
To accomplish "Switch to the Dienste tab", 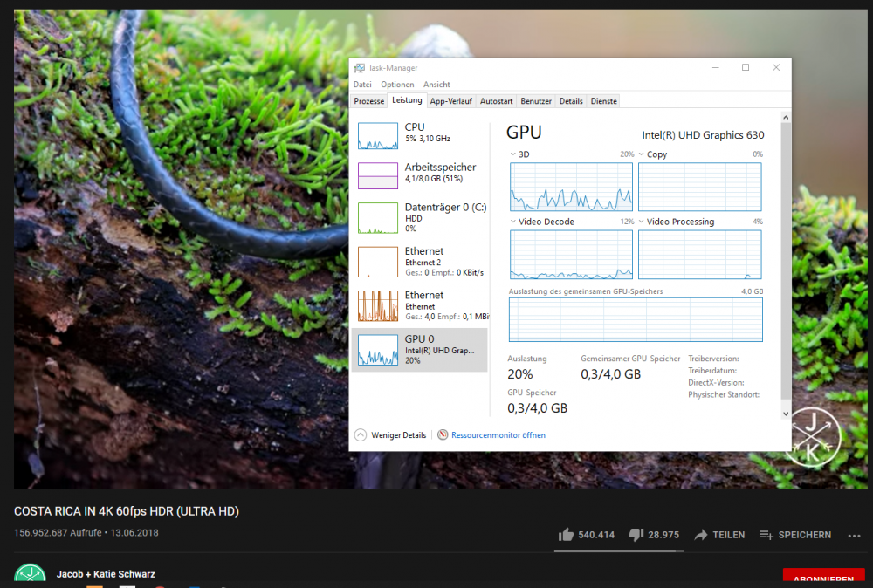I will (604, 101).
